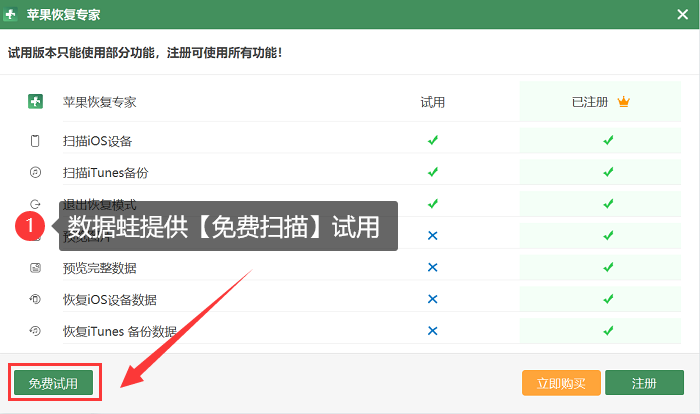
Task: Click the 已注册 checkmark for 恢复iTunes 备份数据
Action: pos(608,331)
